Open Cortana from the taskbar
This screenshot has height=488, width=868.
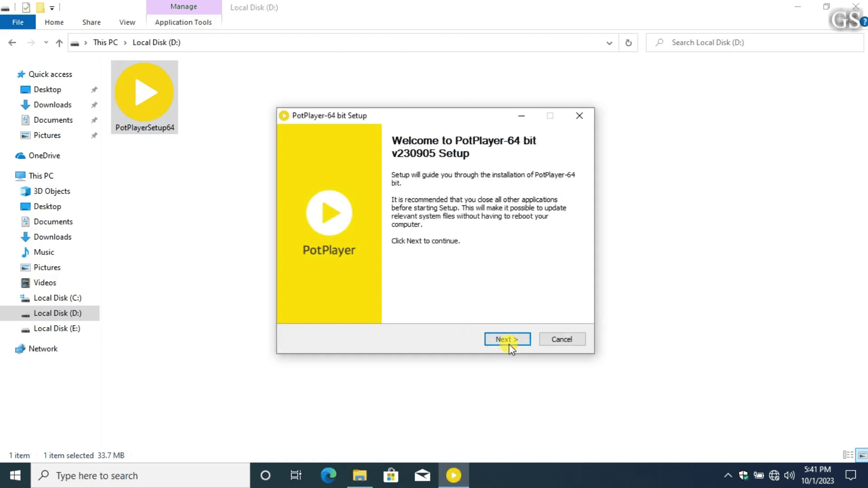click(265, 475)
